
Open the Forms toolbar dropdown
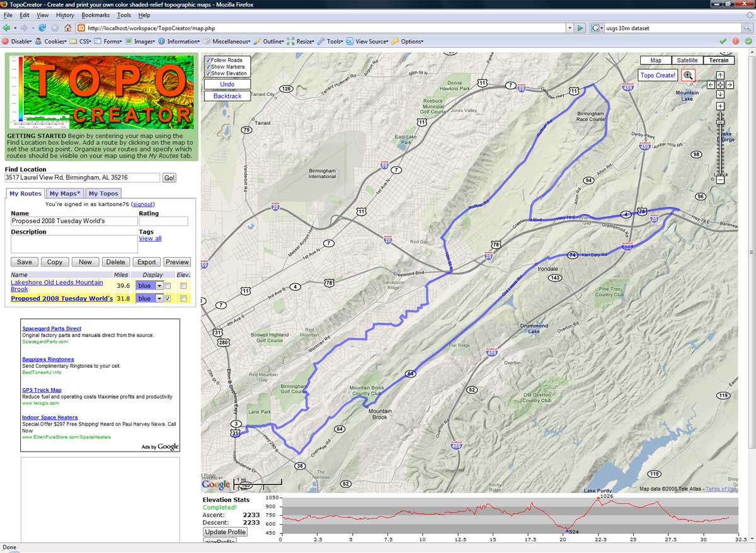click(109, 41)
